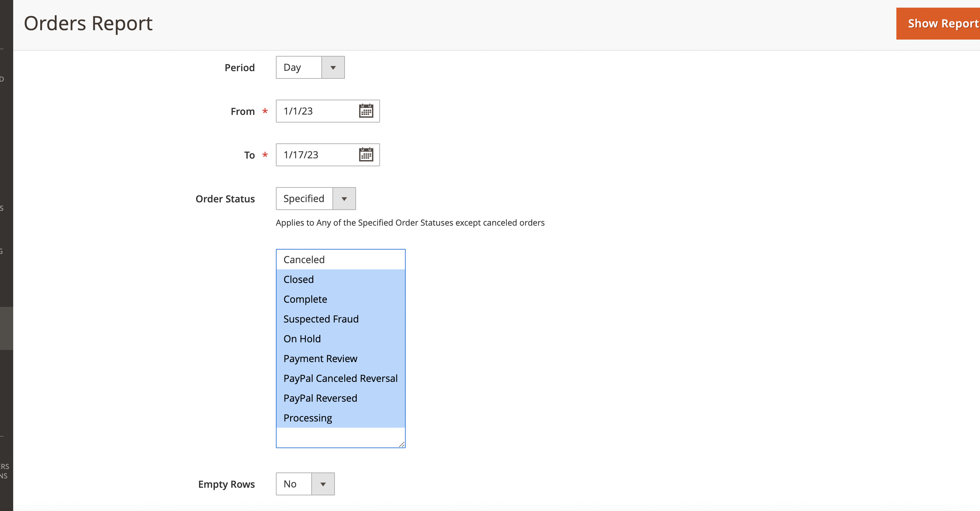Click the To date input field
980x511 pixels.
click(316, 154)
